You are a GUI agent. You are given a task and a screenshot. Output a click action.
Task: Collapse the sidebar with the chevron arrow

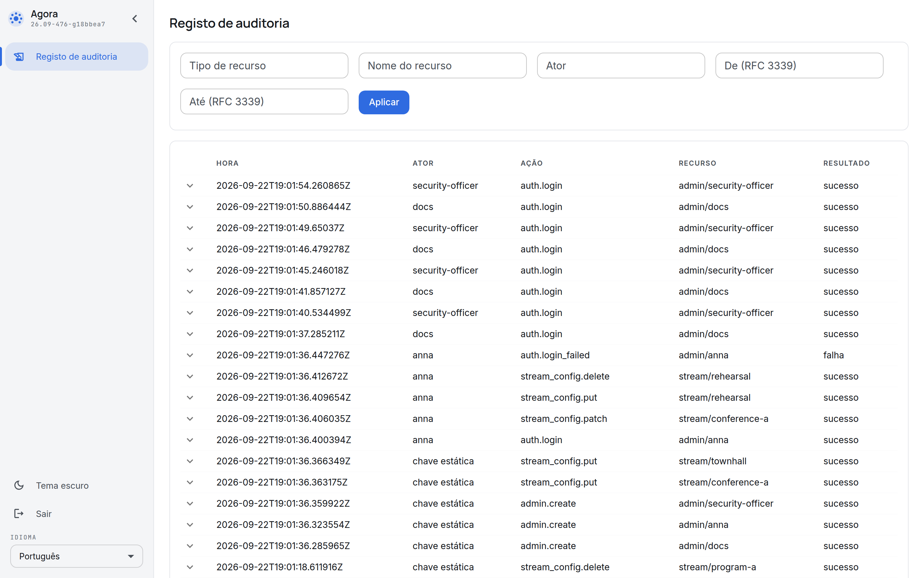click(x=135, y=19)
